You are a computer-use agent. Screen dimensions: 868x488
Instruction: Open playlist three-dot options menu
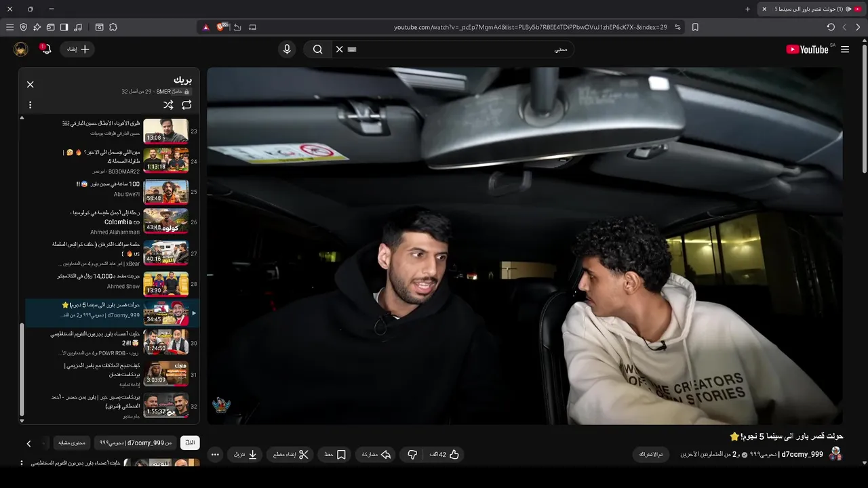[x=30, y=105]
